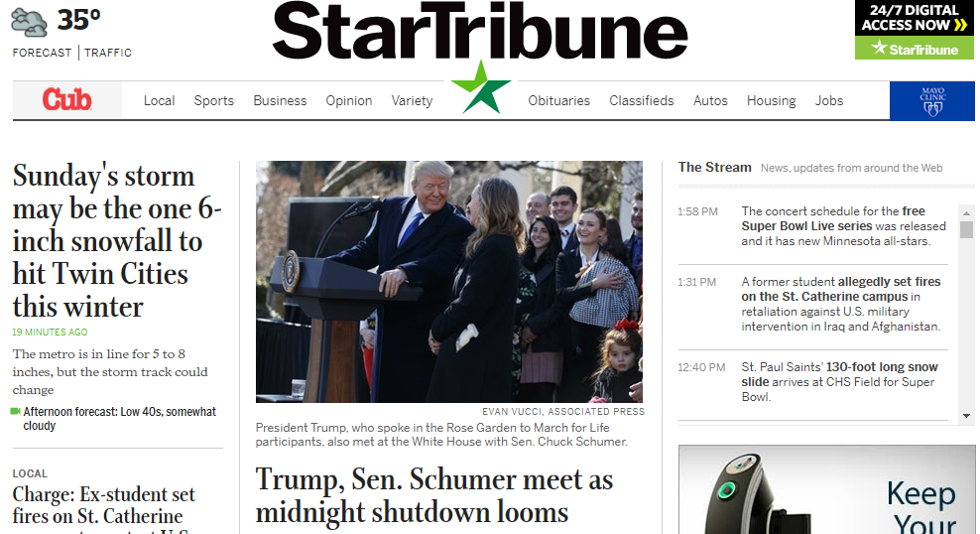
Task: Click the cloudy weather icon
Action: pos(29,23)
